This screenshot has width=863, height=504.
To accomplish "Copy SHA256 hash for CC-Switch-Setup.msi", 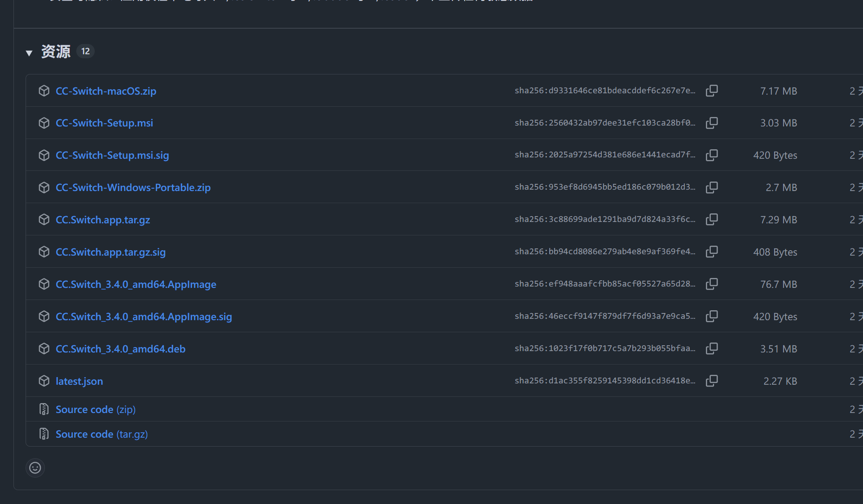I will click(x=712, y=123).
